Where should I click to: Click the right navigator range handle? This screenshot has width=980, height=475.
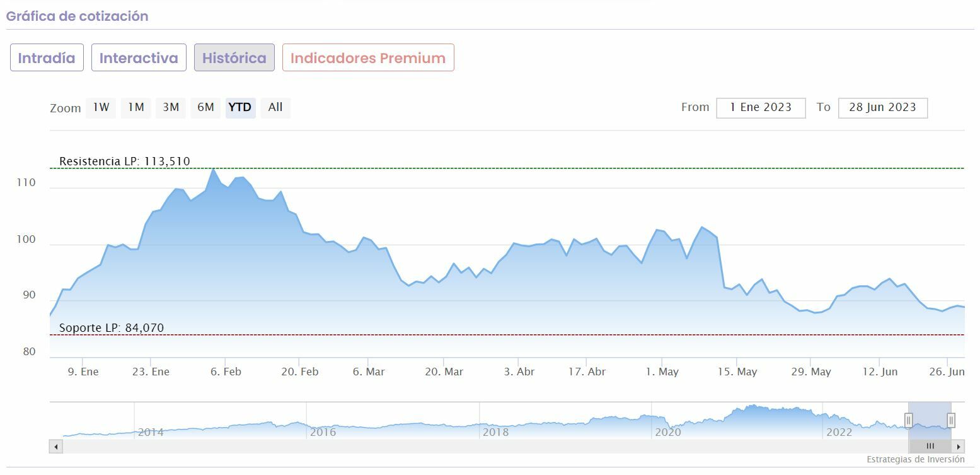pyautogui.click(x=951, y=421)
